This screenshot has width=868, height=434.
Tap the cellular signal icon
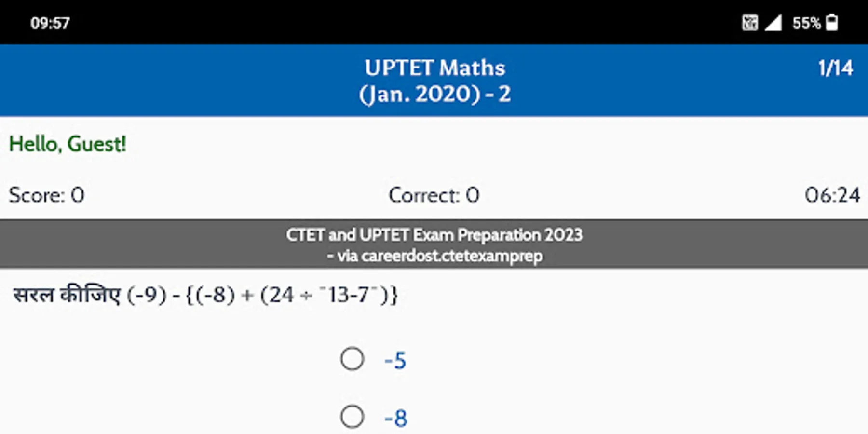773,23
